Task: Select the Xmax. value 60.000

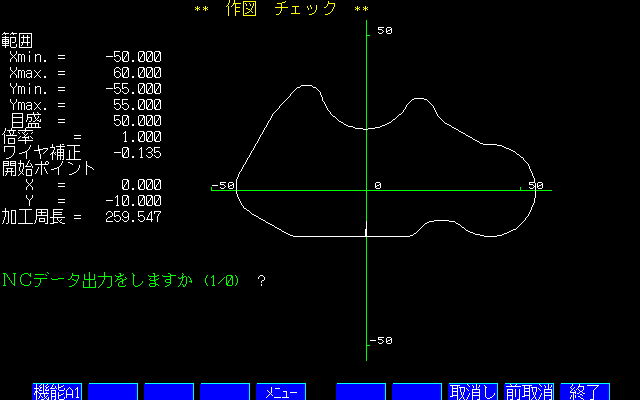Action: (x=137, y=73)
